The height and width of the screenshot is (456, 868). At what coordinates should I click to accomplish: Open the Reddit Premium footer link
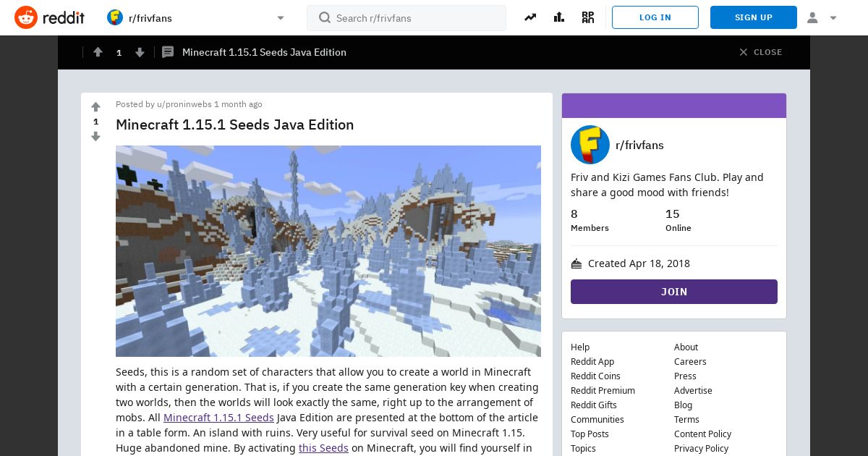coord(603,390)
